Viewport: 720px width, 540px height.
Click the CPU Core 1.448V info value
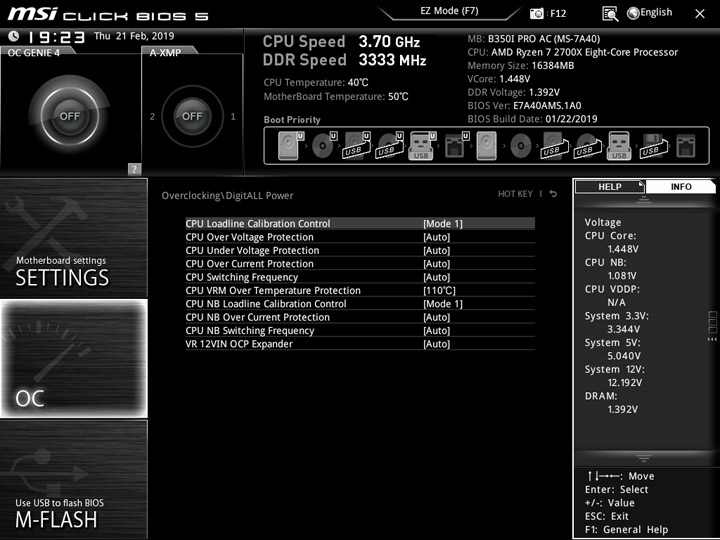(623, 249)
